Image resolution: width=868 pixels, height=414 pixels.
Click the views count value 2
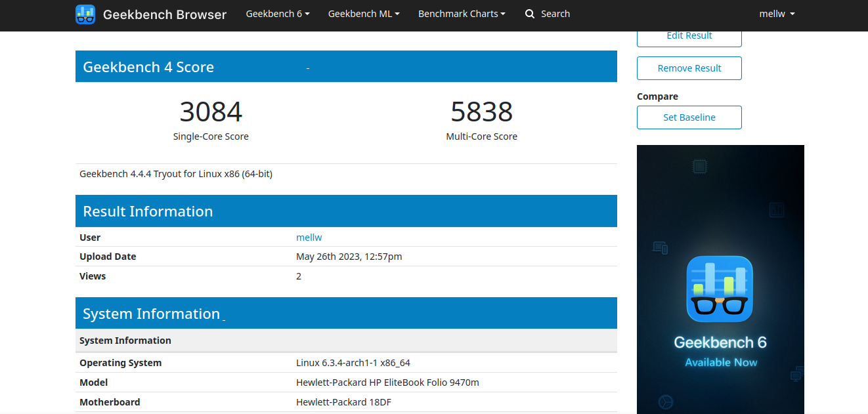coord(299,276)
